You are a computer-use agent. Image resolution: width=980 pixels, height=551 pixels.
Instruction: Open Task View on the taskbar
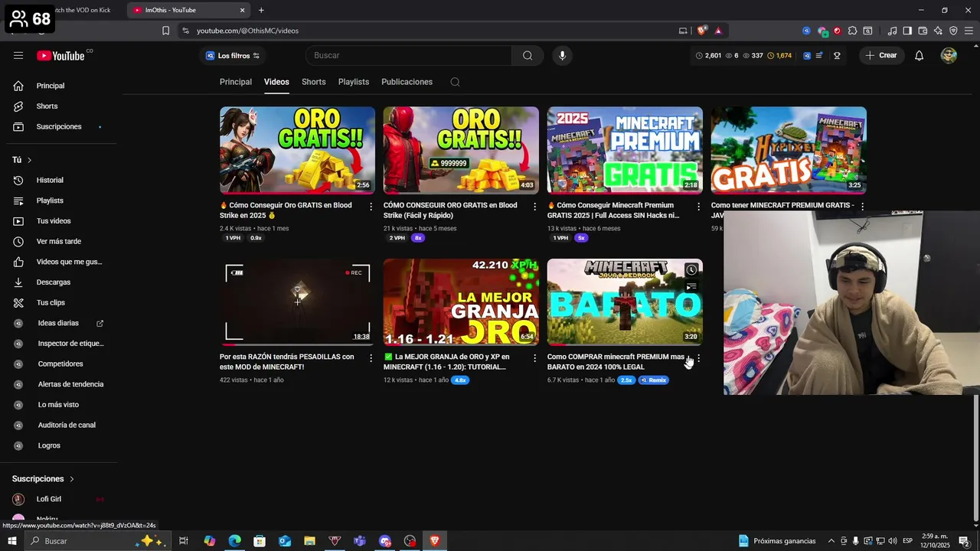pos(184,541)
